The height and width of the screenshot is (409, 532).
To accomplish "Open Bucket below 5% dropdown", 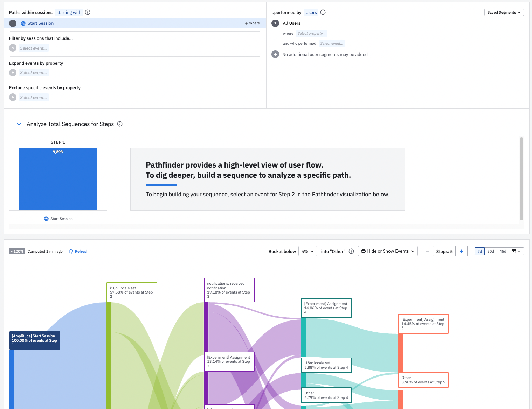I will click(x=308, y=251).
